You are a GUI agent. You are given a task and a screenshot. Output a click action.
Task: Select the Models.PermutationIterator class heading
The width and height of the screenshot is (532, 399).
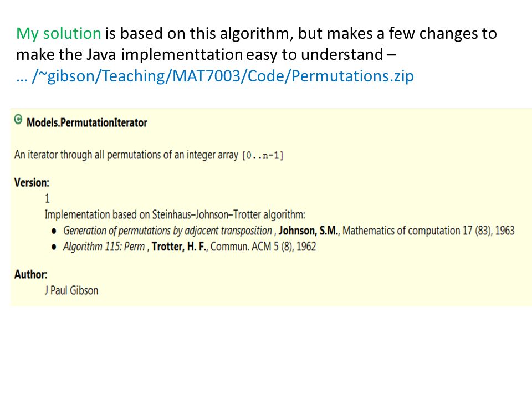click(87, 122)
